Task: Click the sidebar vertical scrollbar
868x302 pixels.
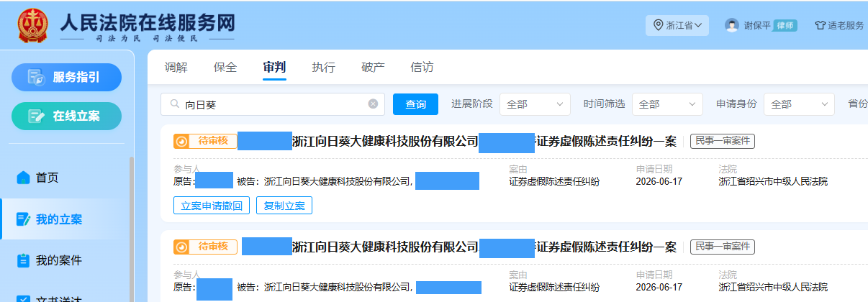Action: click(x=131, y=229)
